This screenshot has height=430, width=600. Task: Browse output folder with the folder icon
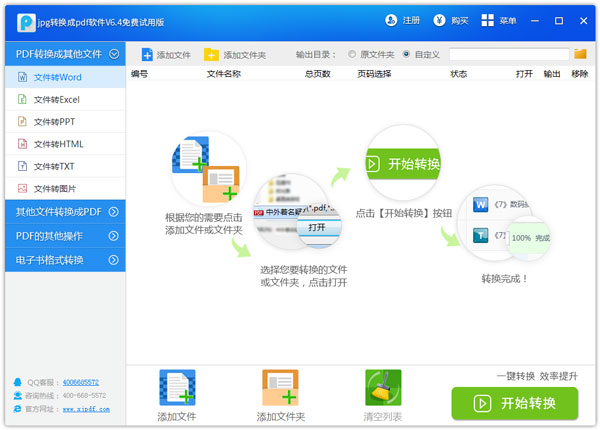pos(580,54)
